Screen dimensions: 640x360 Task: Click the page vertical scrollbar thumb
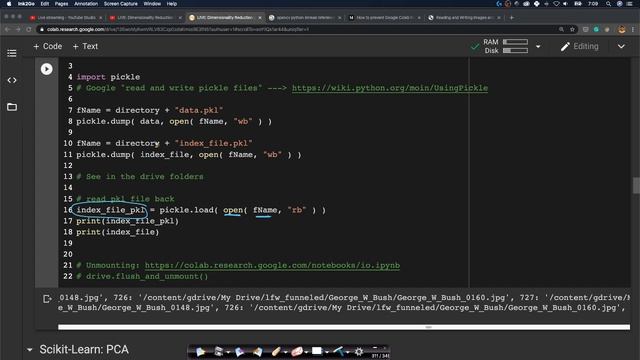pyautogui.click(x=636, y=186)
